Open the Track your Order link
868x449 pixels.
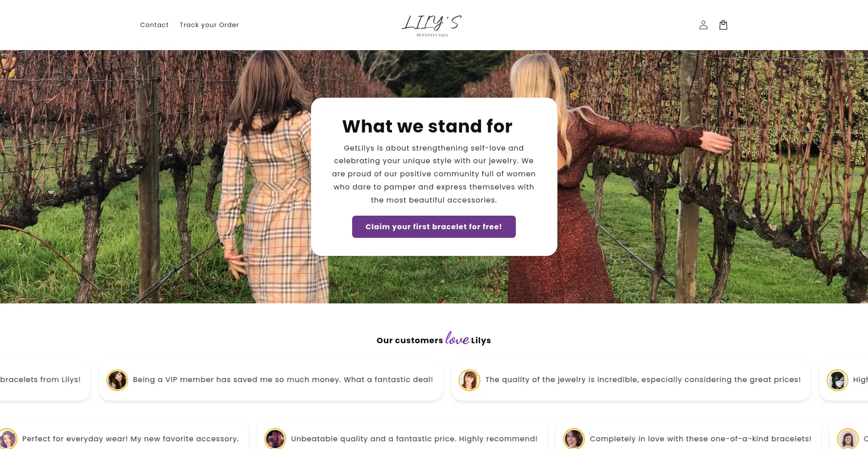(209, 25)
